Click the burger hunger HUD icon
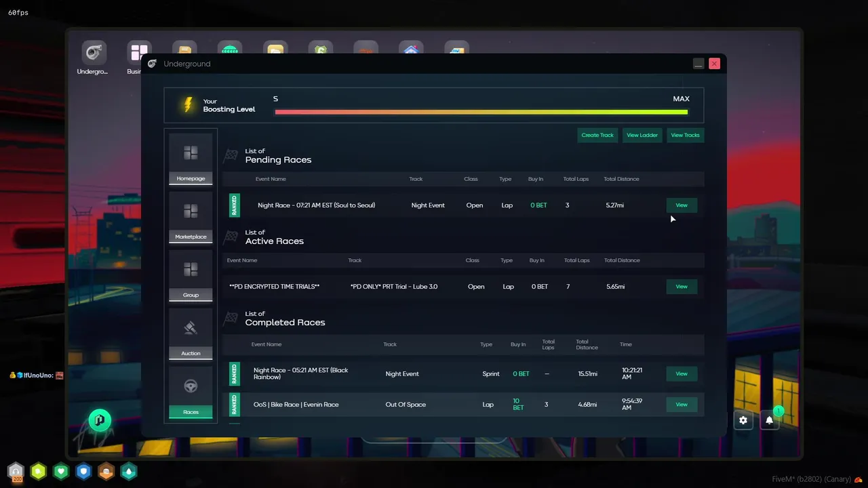 tap(106, 471)
